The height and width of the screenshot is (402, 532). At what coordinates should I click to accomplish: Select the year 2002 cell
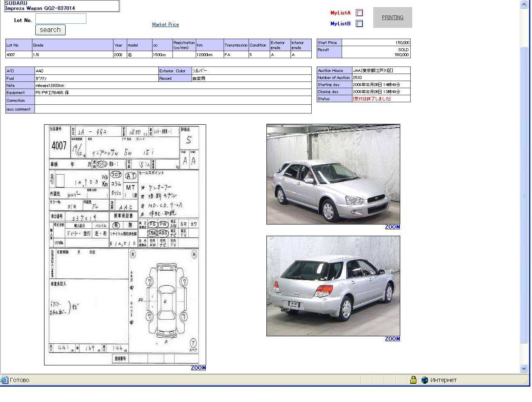click(x=120, y=55)
